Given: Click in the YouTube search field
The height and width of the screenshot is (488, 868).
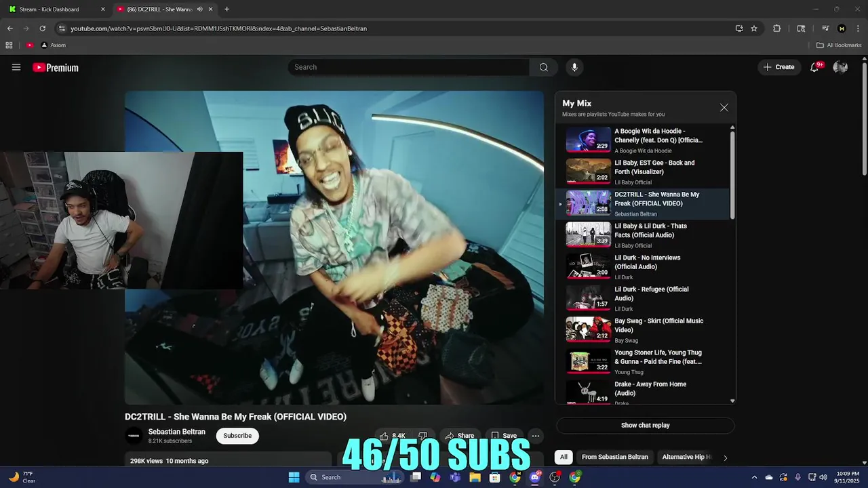Looking at the screenshot, I should (409, 67).
